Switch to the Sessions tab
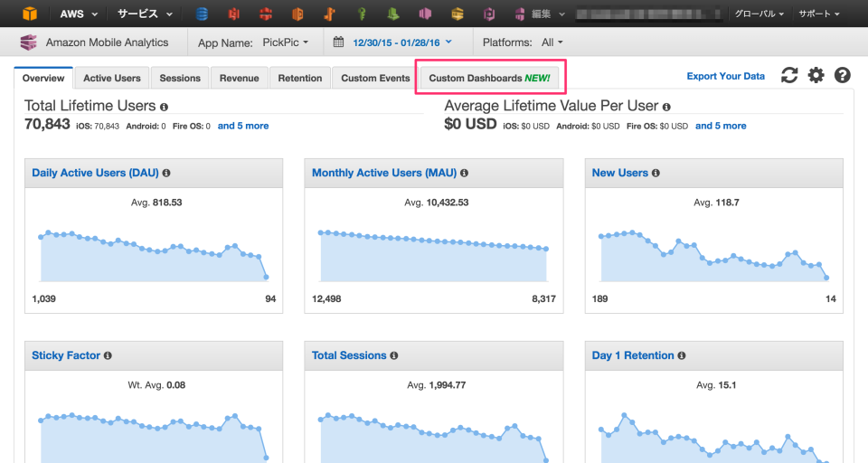Viewport: 868px width, 463px height. [180, 78]
